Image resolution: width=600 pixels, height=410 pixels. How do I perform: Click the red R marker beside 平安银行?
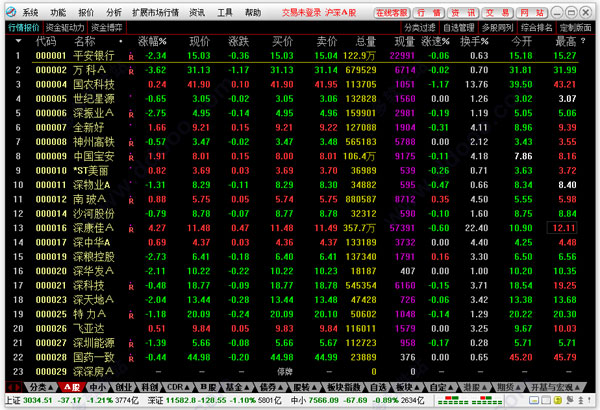tap(131, 57)
